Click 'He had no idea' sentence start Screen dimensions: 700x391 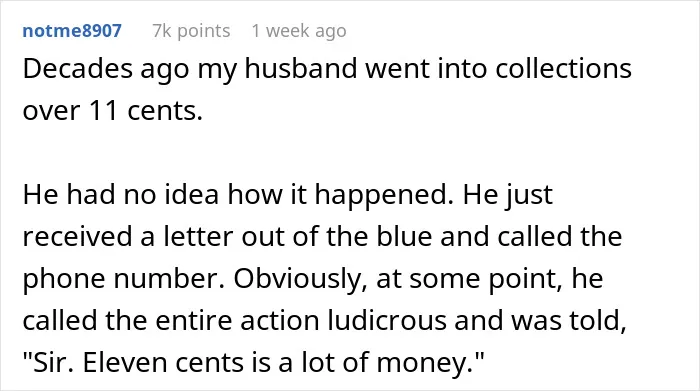point(121,195)
